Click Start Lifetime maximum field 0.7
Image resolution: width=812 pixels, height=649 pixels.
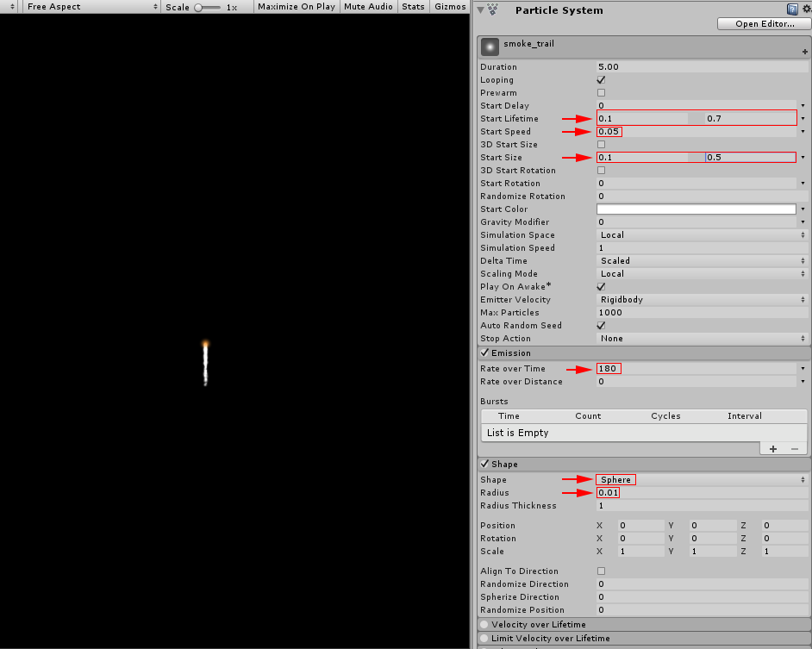tap(750, 119)
